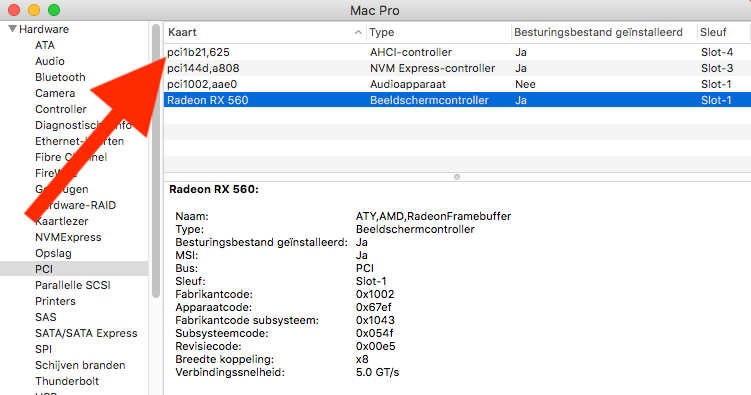This screenshot has height=395, width=751.
Task: Click the Beeldschermcontroller cell in the table
Action: [429, 100]
